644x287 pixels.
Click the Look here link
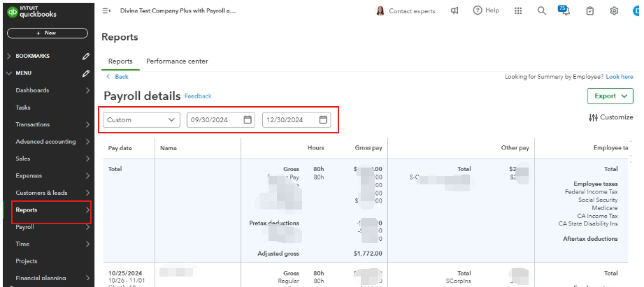(620, 77)
